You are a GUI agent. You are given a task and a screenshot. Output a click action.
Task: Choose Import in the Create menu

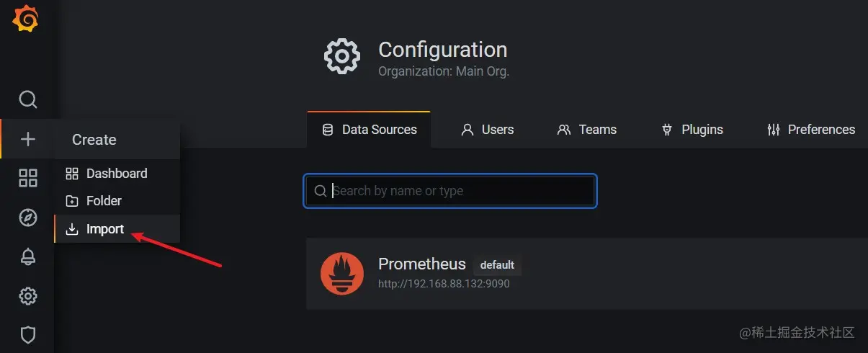click(105, 229)
